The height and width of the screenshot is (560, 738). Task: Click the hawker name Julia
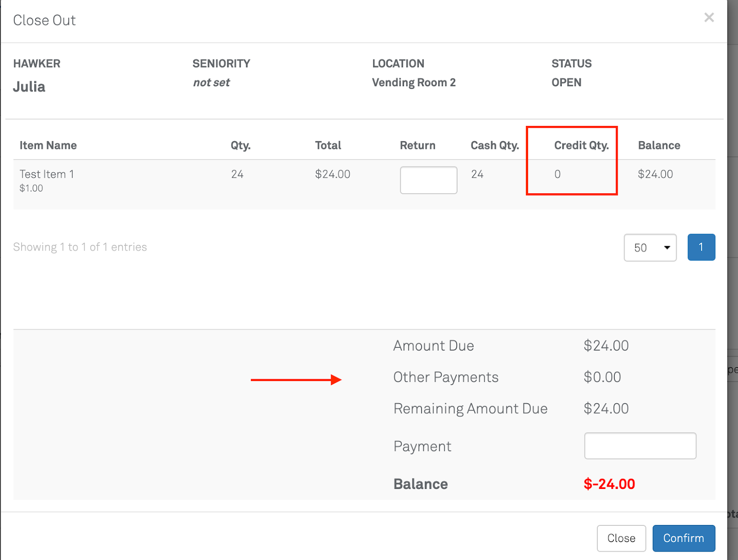coord(29,87)
